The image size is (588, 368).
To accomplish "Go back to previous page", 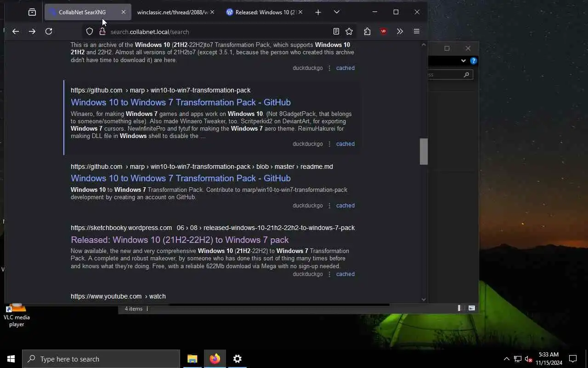I will (16, 31).
